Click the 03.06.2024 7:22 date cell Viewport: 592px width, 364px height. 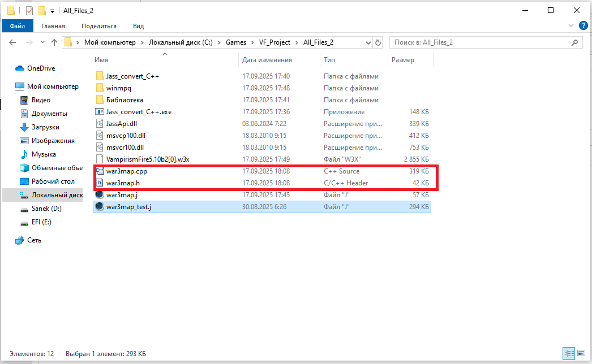[264, 124]
